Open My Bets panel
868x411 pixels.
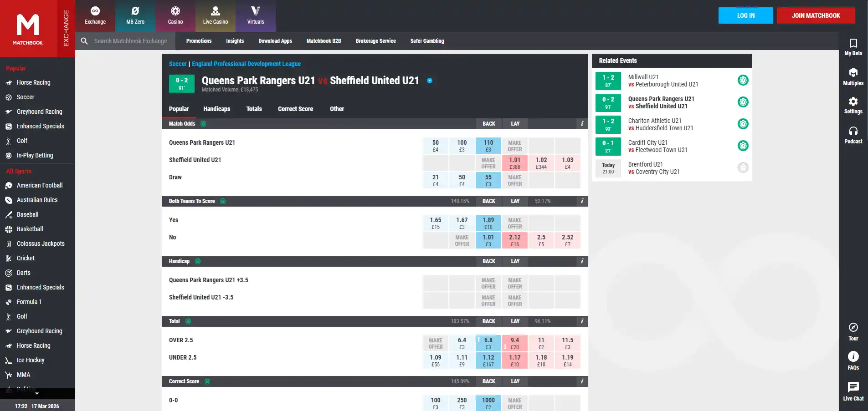click(853, 47)
